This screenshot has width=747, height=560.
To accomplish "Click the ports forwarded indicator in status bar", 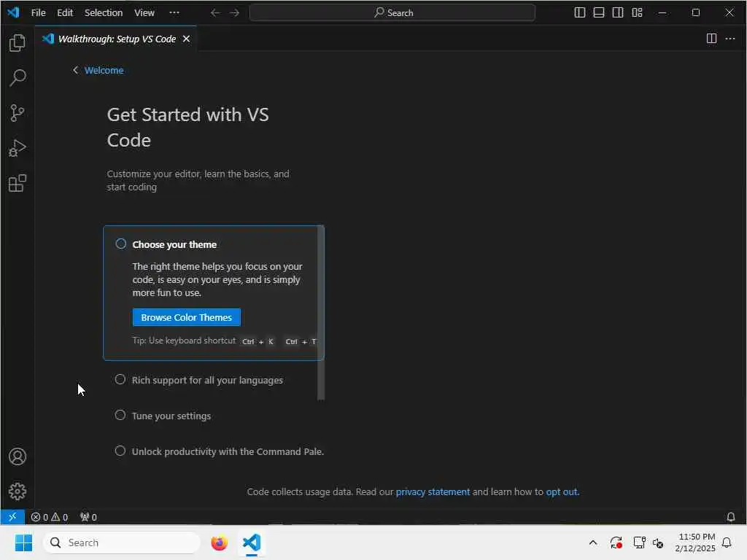I will [x=88, y=517].
